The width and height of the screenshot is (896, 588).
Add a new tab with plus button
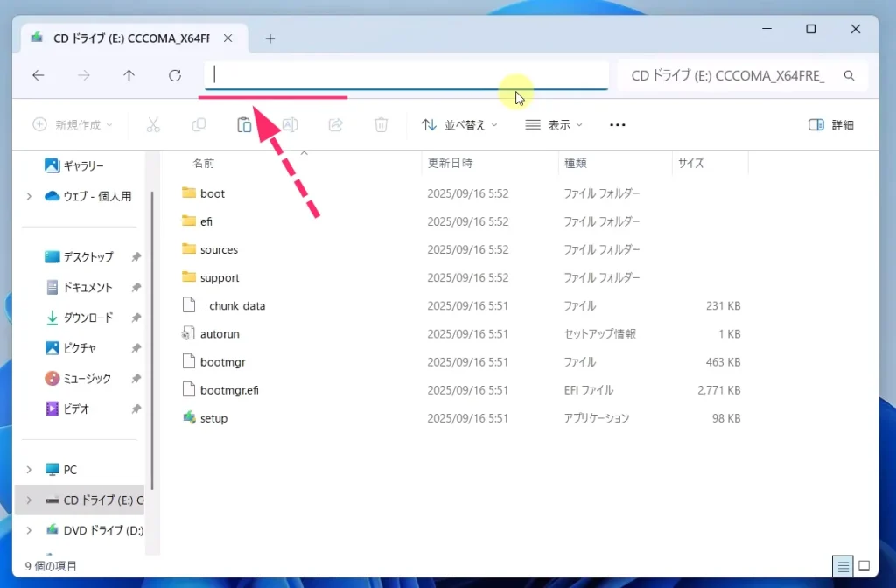[270, 38]
